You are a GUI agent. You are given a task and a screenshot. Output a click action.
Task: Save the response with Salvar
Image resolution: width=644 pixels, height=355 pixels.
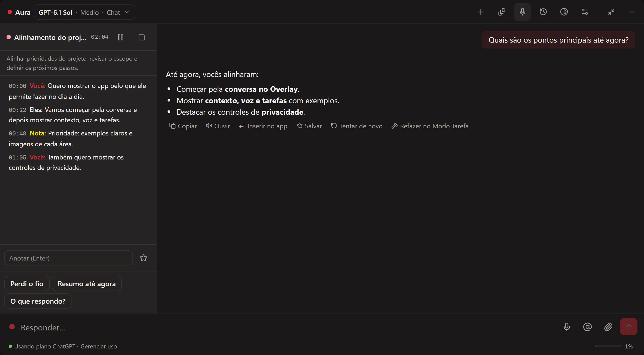tap(309, 126)
